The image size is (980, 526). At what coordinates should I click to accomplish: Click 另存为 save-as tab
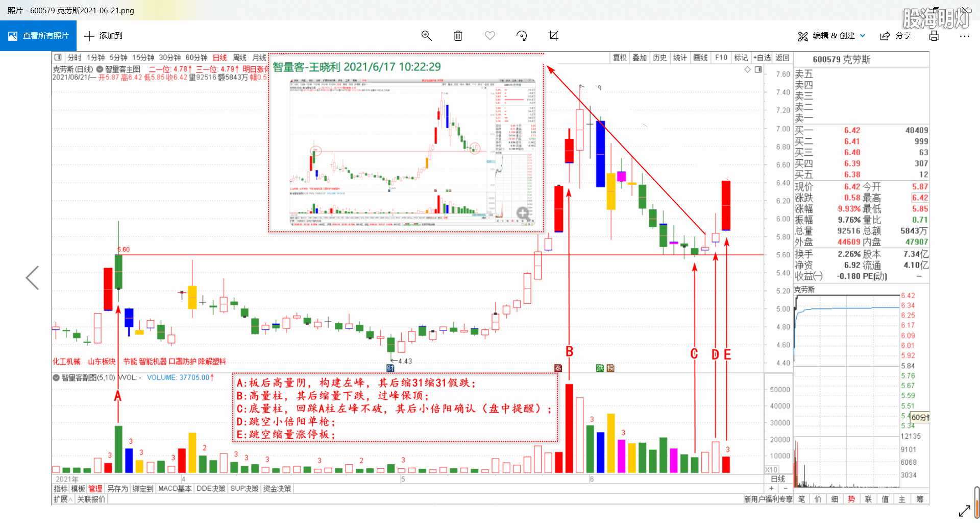coord(117,489)
